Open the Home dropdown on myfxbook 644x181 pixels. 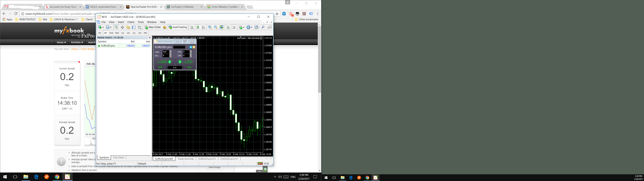pos(61,42)
